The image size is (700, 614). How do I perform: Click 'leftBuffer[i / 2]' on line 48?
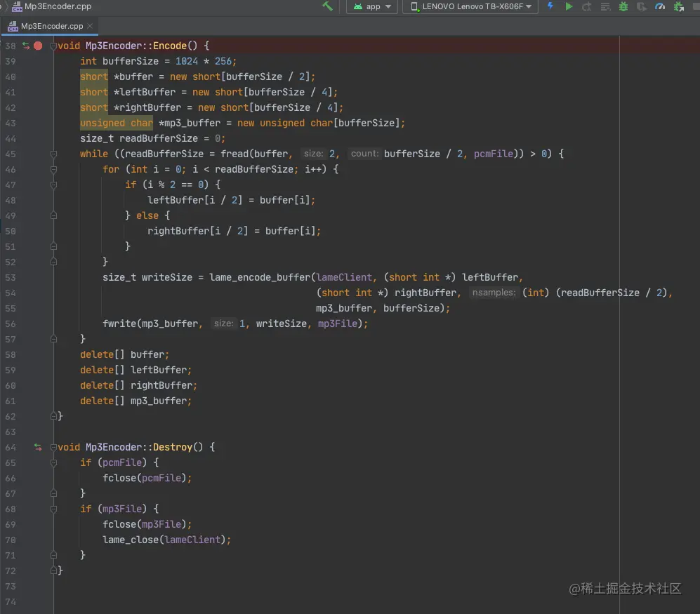194,201
